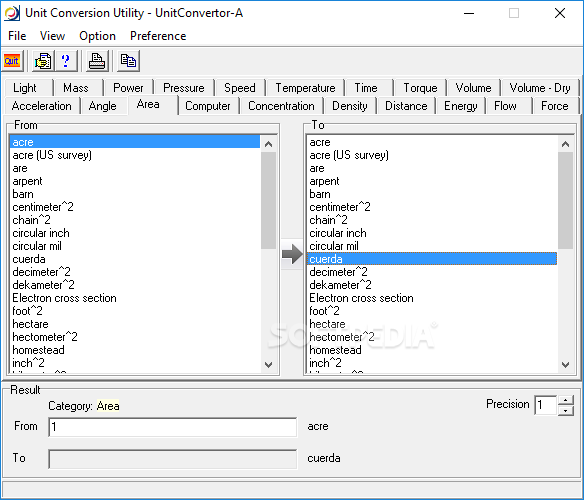Click the From list scroll down arrow
Viewport: 584px width, 500px height.
click(x=269, y=364)
